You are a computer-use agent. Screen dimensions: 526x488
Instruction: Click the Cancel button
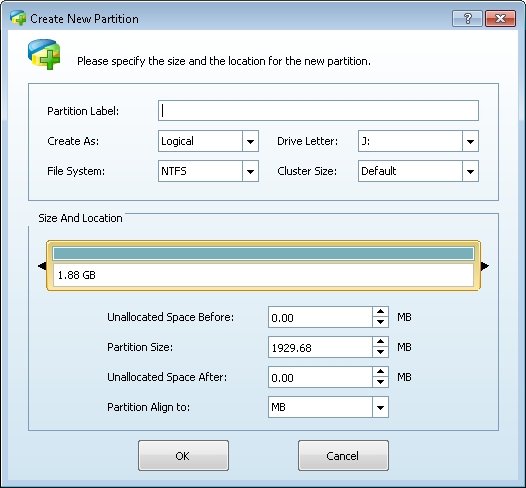coord(343,455)
